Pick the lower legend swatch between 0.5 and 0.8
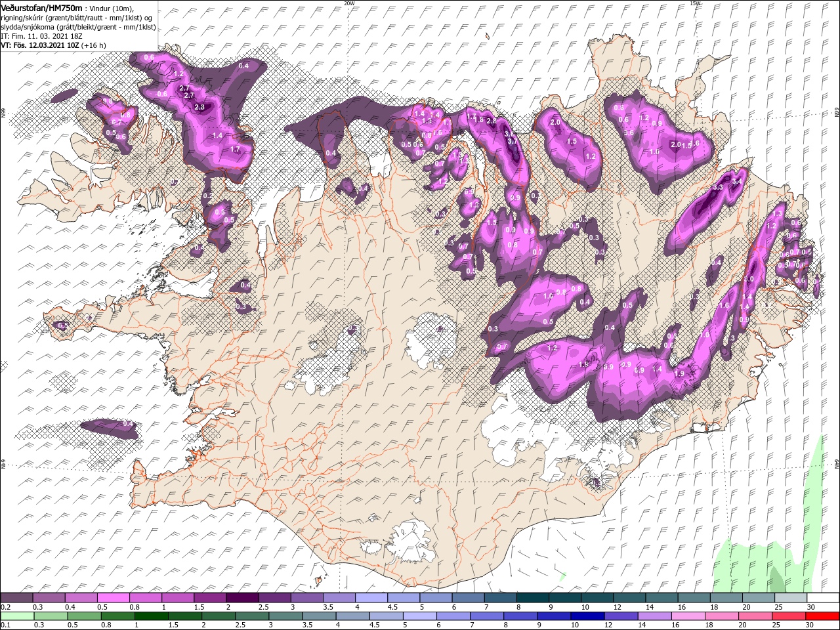The image size is (840, 630). pyautogui.click(x=85, y=616)
